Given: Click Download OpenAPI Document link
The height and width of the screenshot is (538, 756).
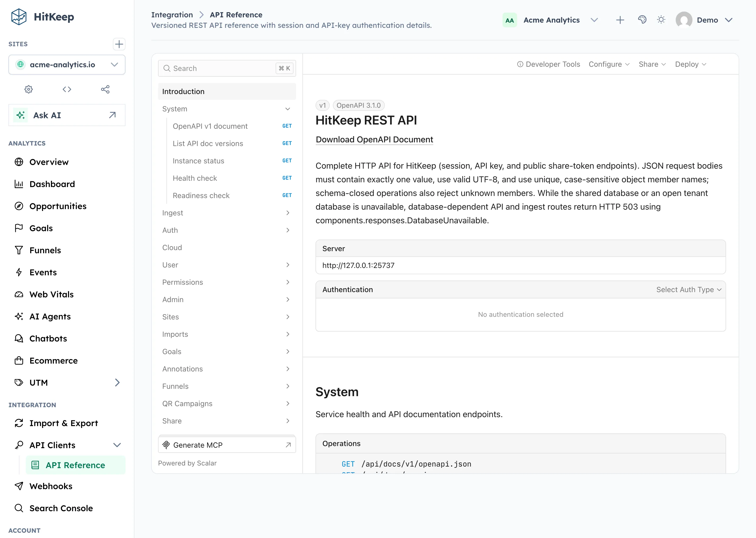Looking at the screenshot, I should 374,139.
